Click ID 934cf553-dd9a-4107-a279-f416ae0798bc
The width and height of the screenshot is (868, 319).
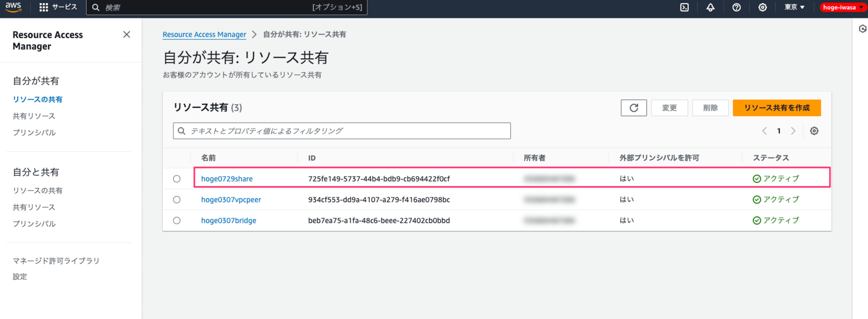click(379, 199)
